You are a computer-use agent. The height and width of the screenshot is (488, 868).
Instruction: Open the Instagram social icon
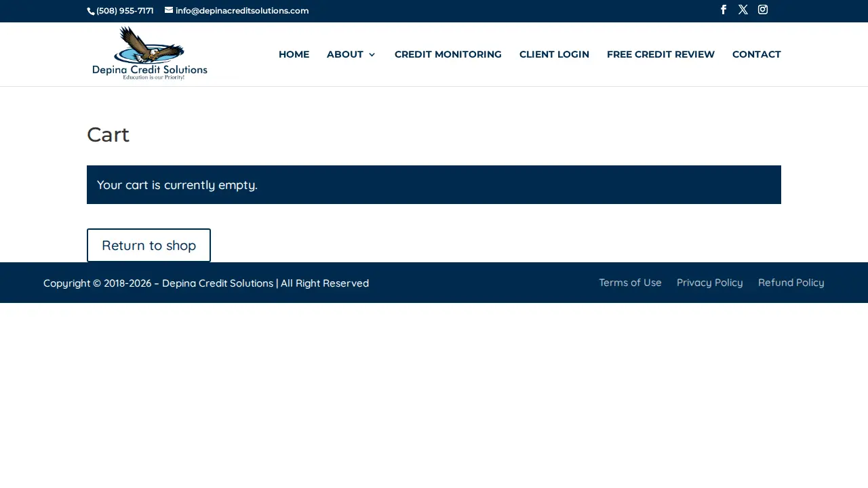click(x=763, y=9)
